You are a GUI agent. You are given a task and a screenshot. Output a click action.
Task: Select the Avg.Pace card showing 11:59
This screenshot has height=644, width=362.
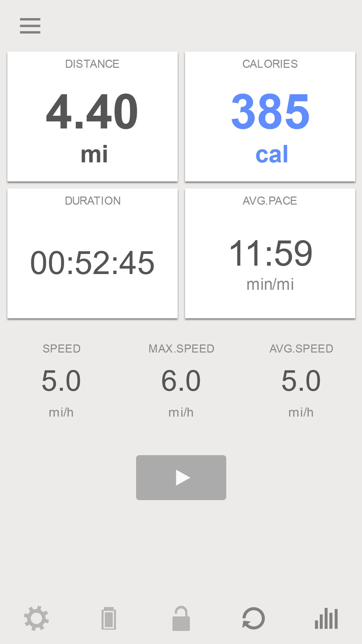tap(270, 253)
